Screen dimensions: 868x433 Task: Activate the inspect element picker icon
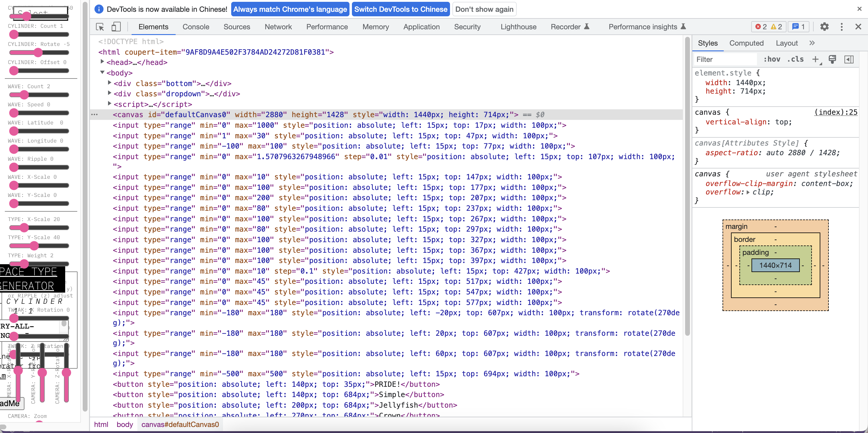pos(100,27)
